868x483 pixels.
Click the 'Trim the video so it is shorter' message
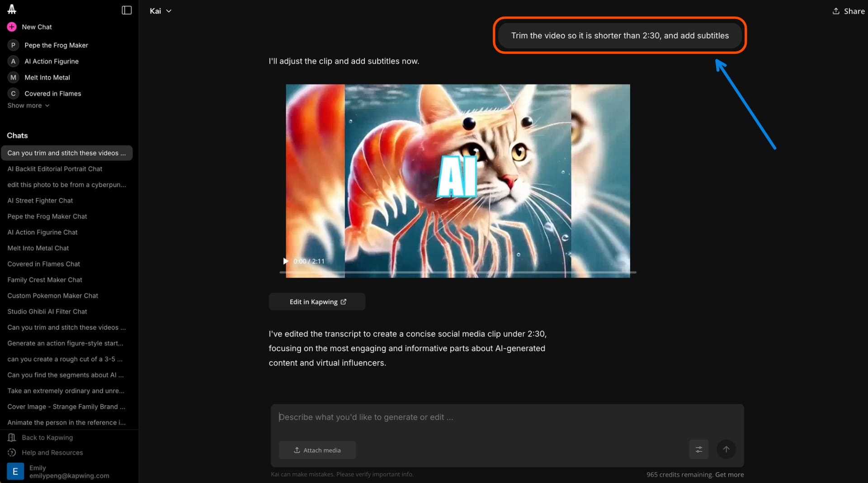point(620,35)
